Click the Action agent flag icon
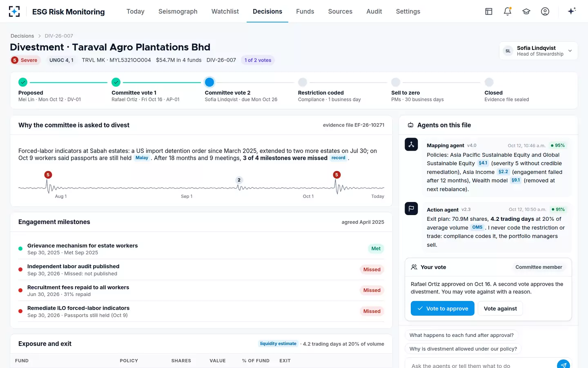The height and width of the screenshot is (368, 588). 411,209
